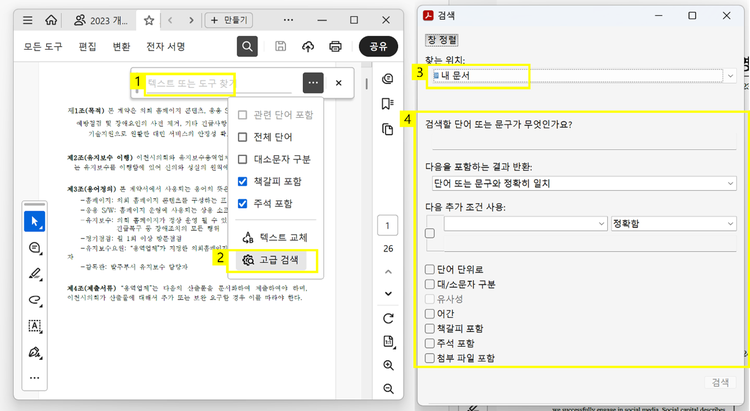Zoom in on the document

(388, 365)
